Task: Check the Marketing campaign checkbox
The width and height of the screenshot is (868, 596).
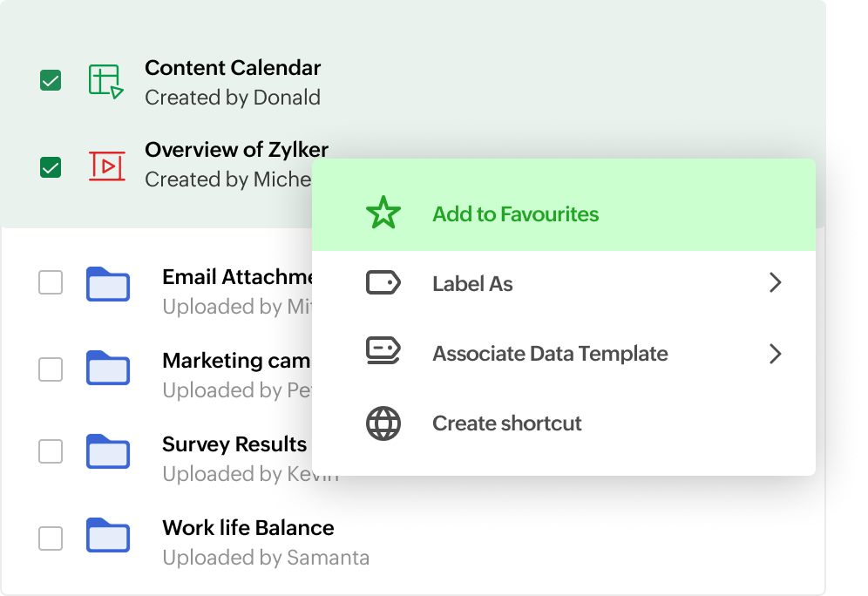Action: pos(50,369)
